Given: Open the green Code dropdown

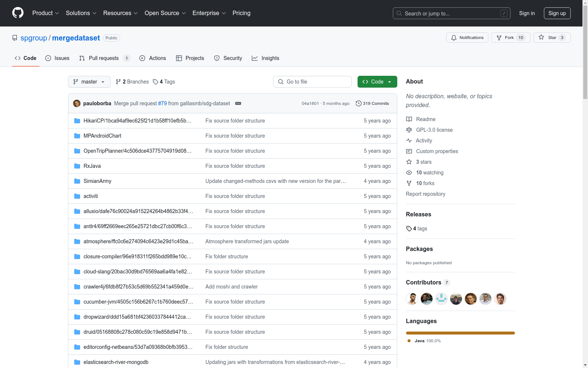Looking at the screenshot, I should point(377,82).
